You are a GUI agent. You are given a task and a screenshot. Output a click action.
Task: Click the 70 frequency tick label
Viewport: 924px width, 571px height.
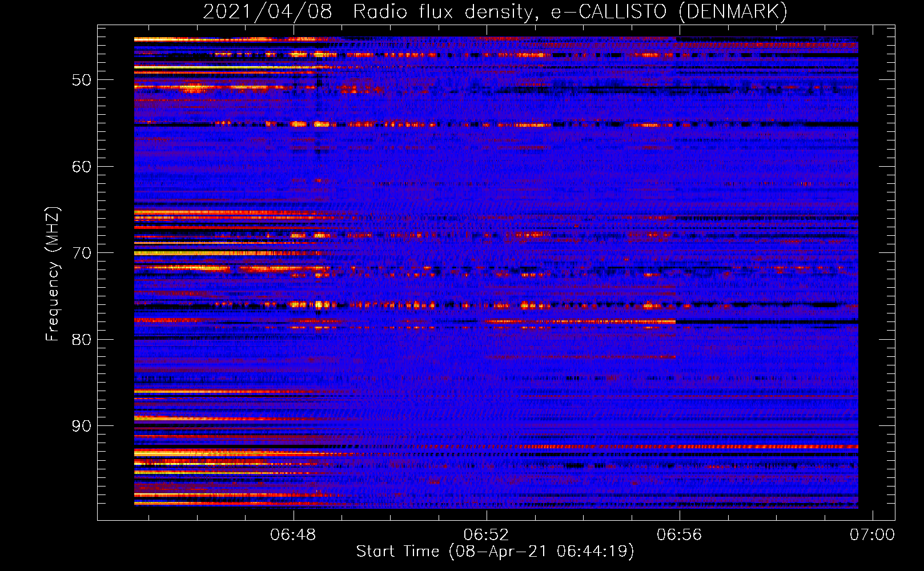(82, 253)
